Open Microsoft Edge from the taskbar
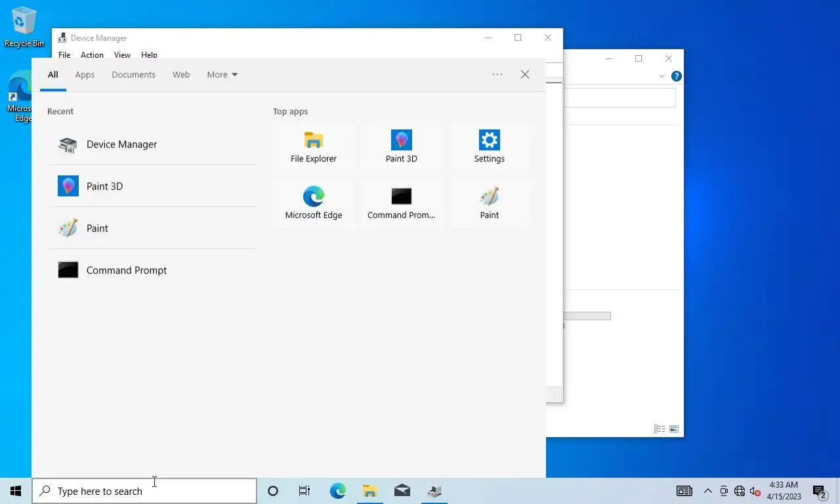The width and height of the screenshot is (840, 504). click(x=337, y=491)
